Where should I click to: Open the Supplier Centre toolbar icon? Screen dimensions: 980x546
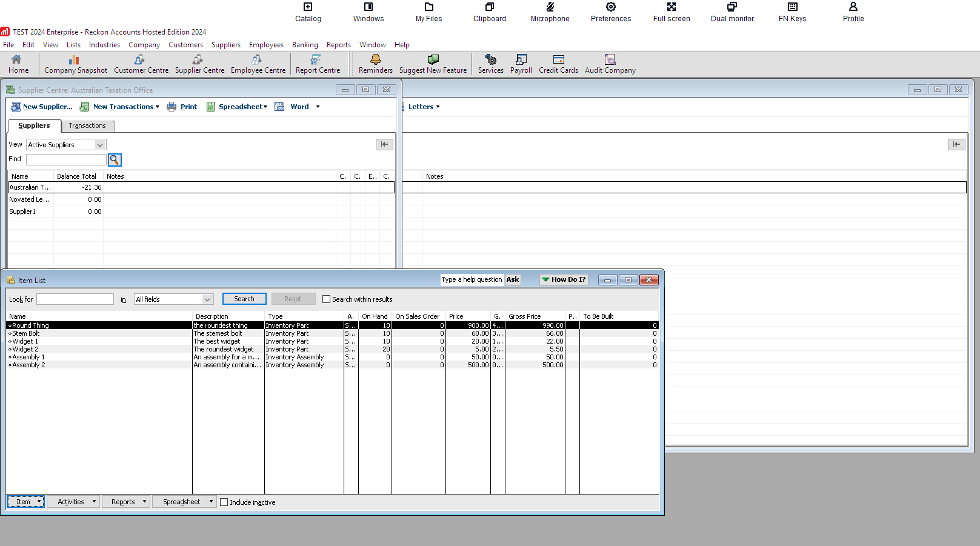tap(199, 64)
